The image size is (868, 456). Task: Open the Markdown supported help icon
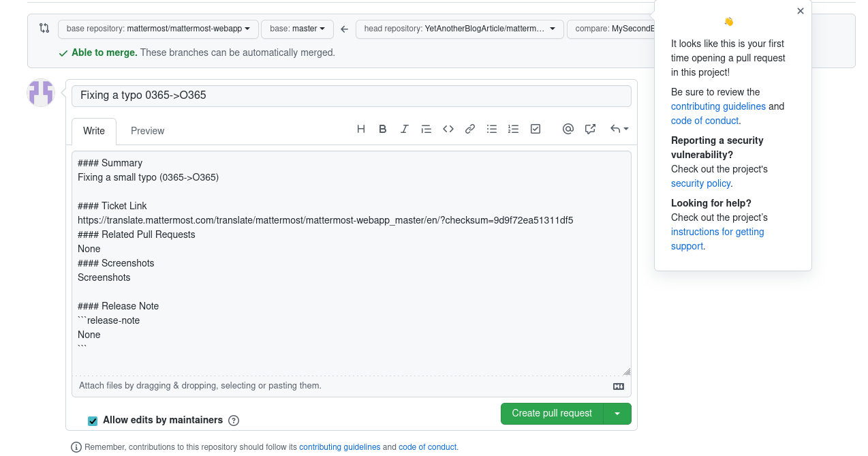(x=618, y=386)
